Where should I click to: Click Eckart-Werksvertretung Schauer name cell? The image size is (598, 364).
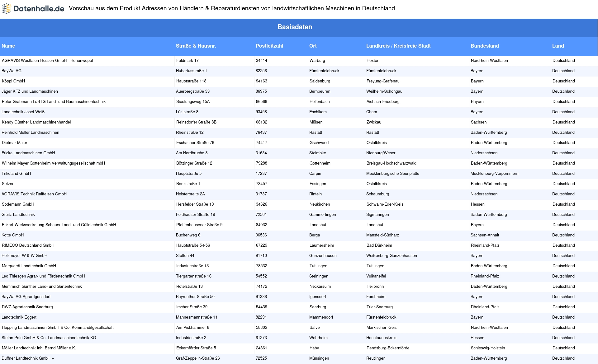pyautogui.click(x=59, y=225)
